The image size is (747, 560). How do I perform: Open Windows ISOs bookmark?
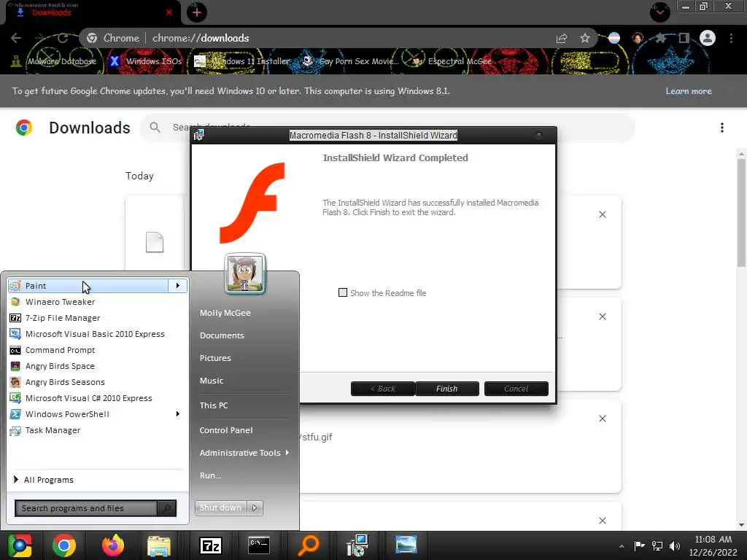(x=146, y=61)
